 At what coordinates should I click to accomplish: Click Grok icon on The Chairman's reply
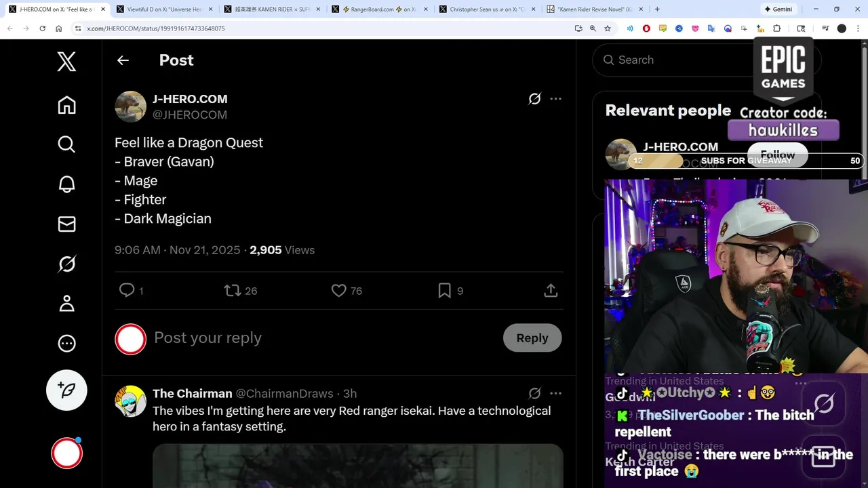tap(534, 393)
